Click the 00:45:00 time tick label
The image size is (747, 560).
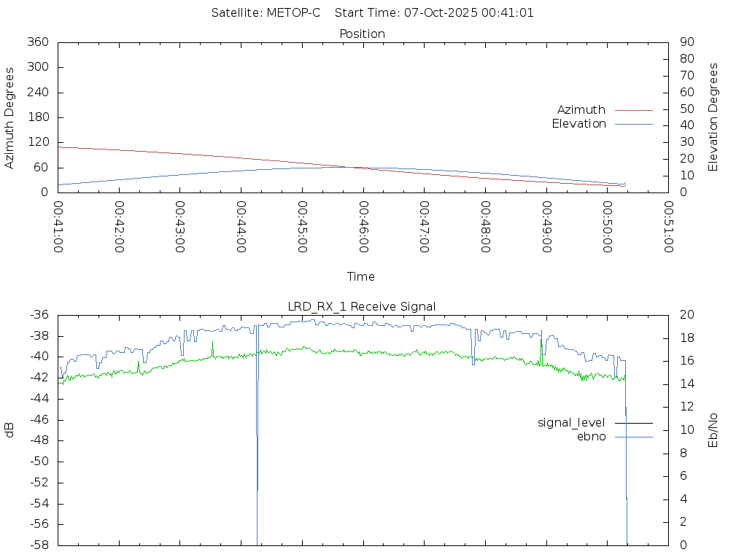(302, 227)
